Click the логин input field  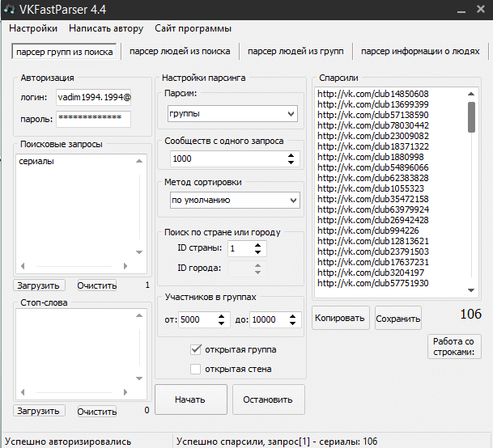tap(93, 97)
